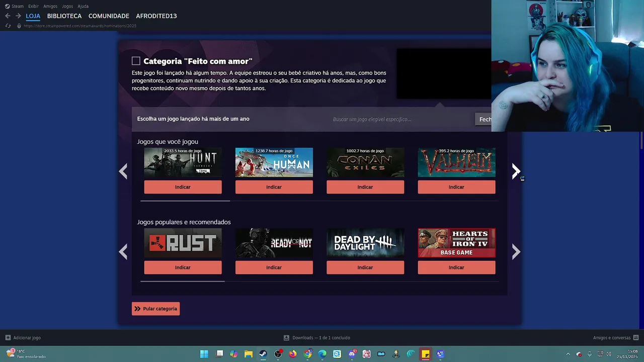Viewport: 644px width, 362px height.
Task: Click the microphone icon in system tray
Action: click(x=589, y=354)
